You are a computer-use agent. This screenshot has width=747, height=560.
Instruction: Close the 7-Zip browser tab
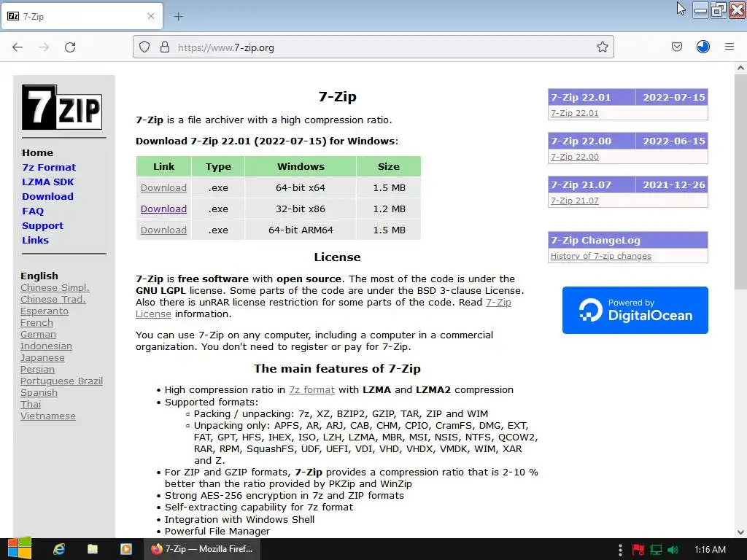[x=151, y=16]
